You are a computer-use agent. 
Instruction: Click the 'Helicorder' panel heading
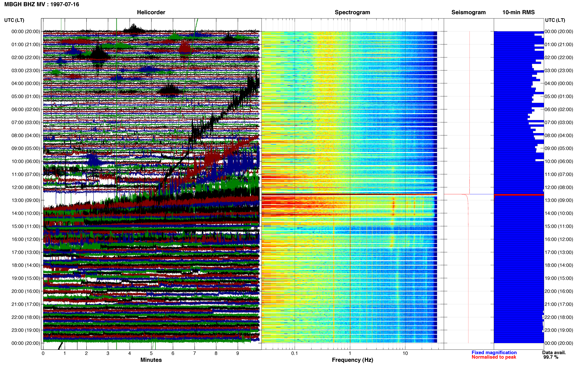point(151,12)
